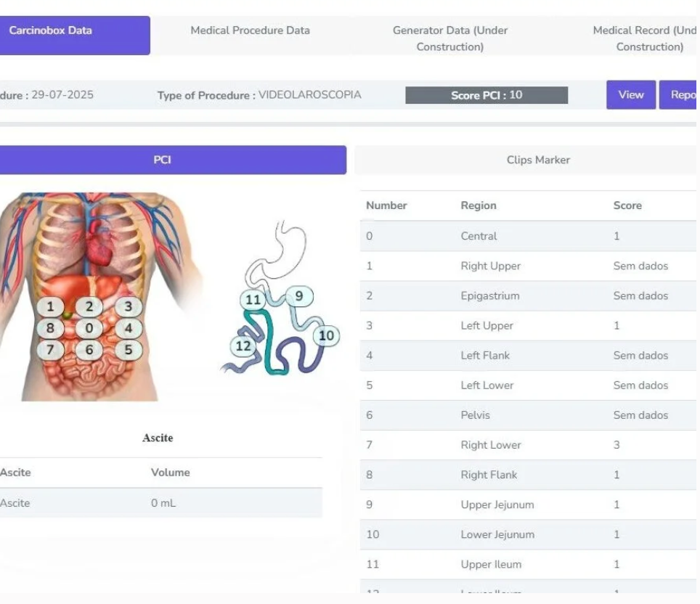Screen dimensions: 700x604
Task: Click marker 12 on the intestine diagram
Action: point(243,346)
